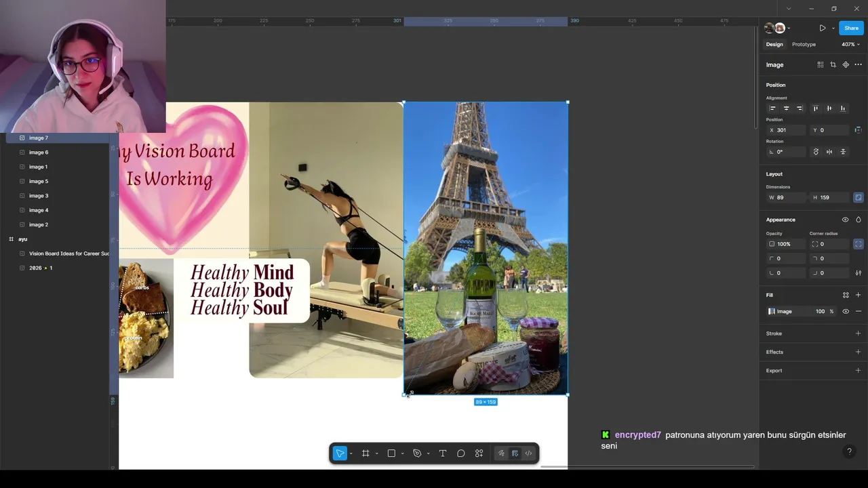Create component from Image
Screen dimensions: 868x488
[846, 65]
